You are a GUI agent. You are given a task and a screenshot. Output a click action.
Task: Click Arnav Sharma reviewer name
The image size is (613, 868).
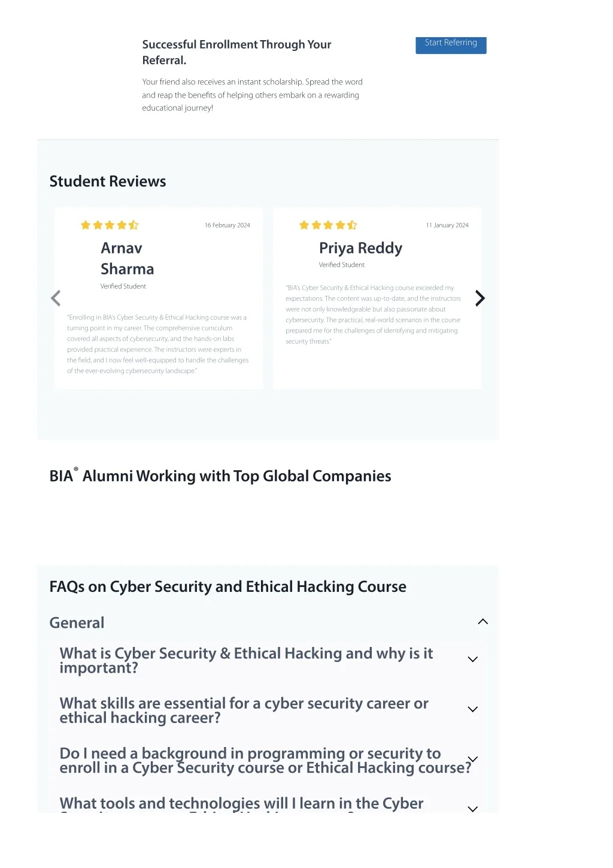click(x=128, y=259)
